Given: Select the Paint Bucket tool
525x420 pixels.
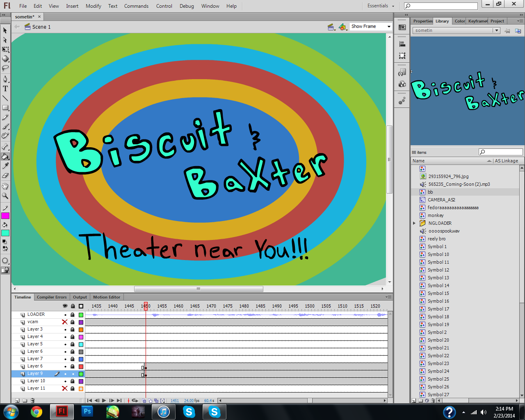Looking at the screenshot, I should [x=5, y=156].
